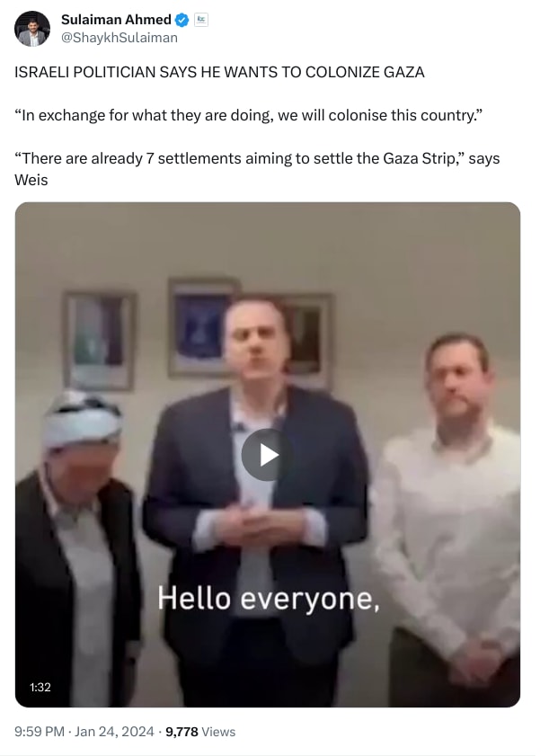549x756 pixels.
Task: Click the leftmost framed picture in video
Action: (100, 340)
